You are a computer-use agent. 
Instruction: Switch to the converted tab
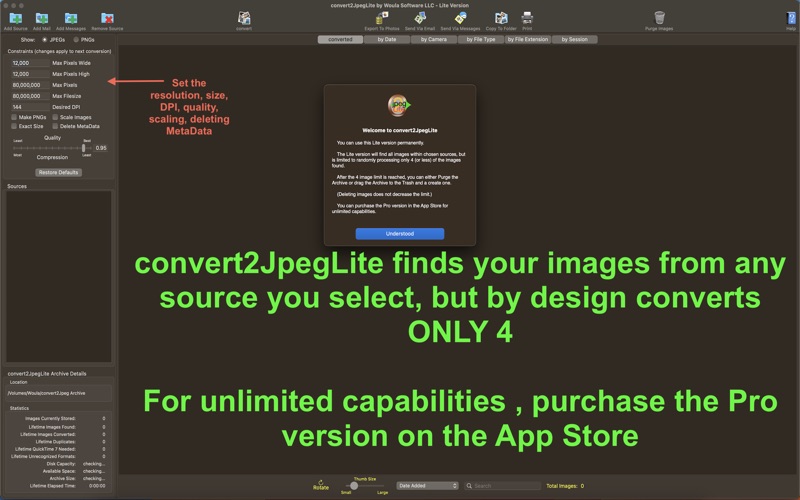click(340, 39)
